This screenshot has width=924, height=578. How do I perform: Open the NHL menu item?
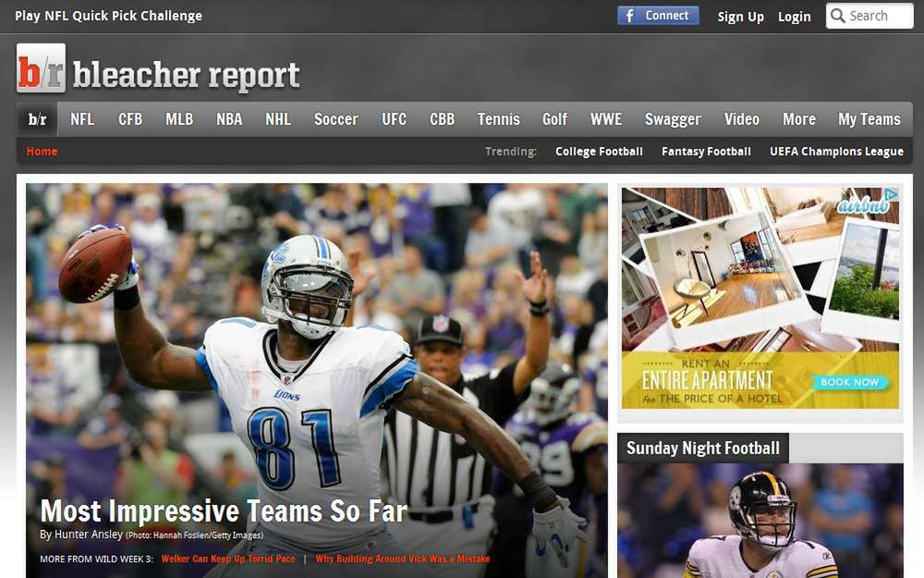(x=278, y=119)
